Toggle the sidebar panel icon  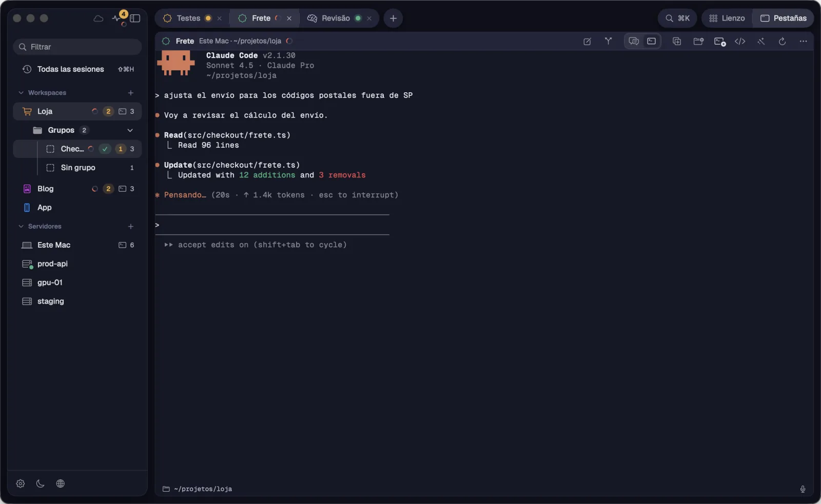pos(135,18)
